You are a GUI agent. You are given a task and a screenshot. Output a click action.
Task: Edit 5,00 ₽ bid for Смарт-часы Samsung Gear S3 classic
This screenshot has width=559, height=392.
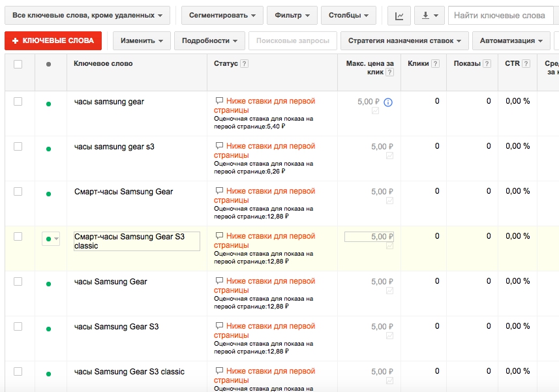(x=369, y=237)
